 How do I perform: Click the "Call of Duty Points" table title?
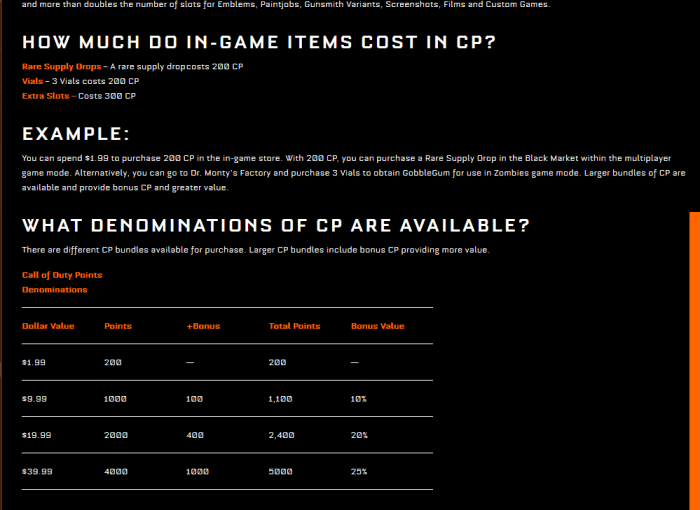pos(62,275)
